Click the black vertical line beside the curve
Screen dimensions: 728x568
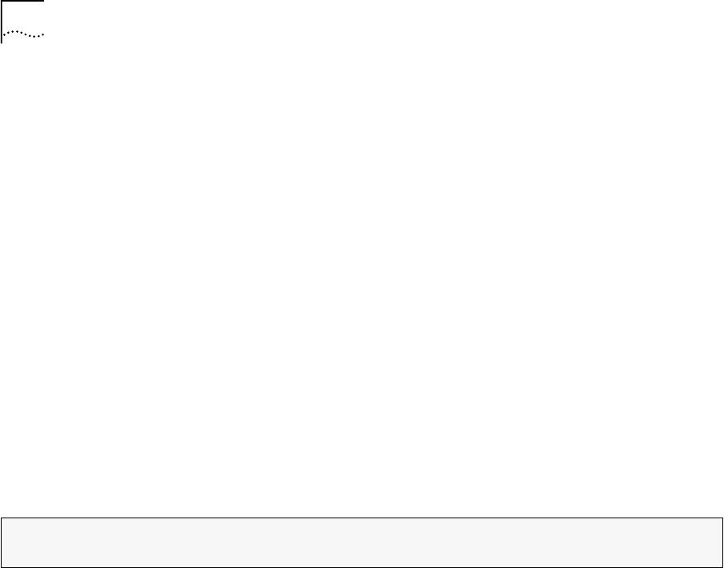click(x=2, y=22)
